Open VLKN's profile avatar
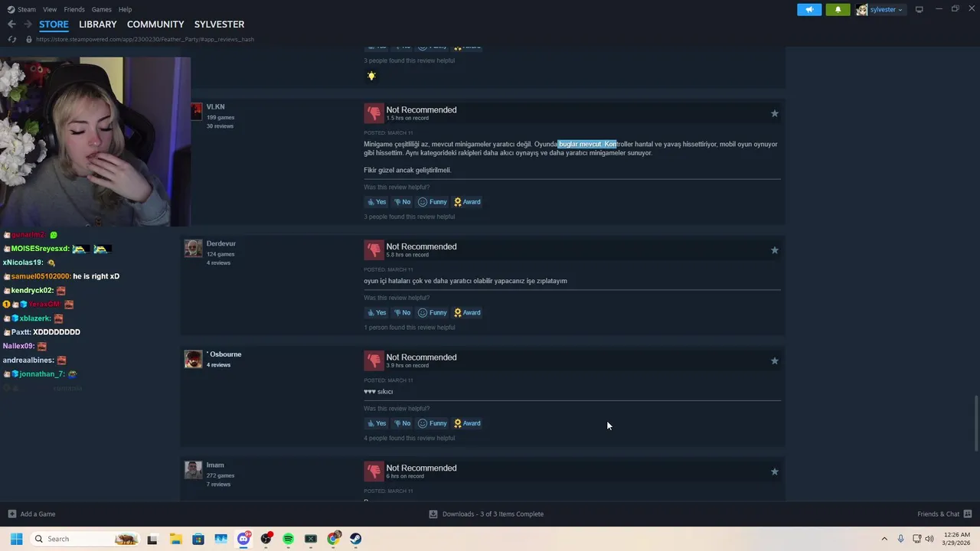Screen dimensions: 980x551 196,112
